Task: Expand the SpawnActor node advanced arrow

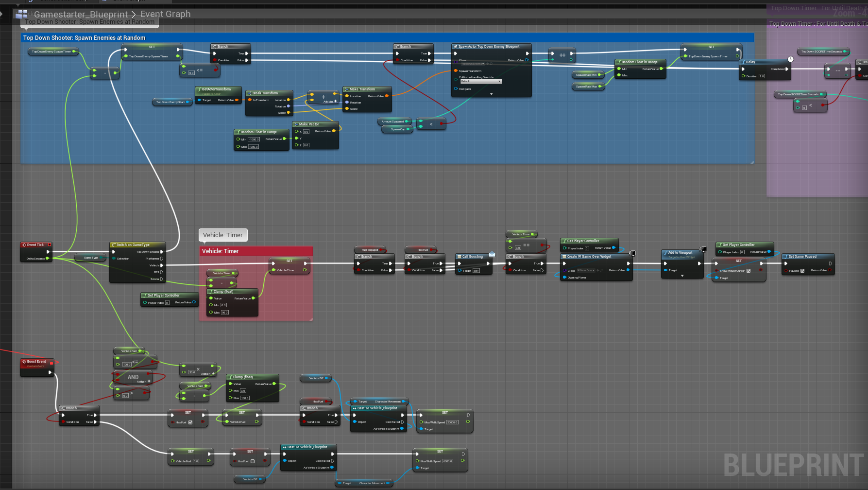Action: (x=491, y=94)
